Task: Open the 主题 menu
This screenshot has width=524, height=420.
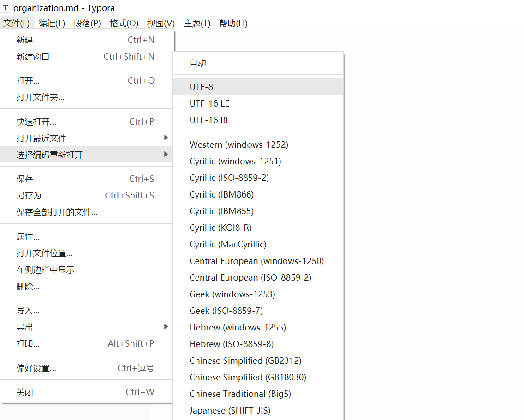Action: pos(196,23)
